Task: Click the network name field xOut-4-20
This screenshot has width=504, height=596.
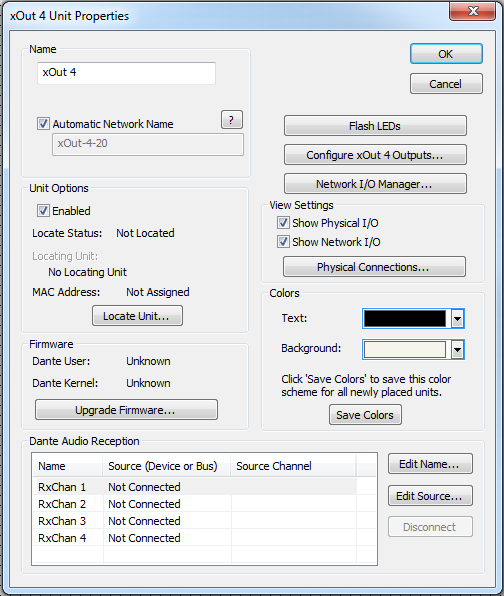Action: click(147, 144)
